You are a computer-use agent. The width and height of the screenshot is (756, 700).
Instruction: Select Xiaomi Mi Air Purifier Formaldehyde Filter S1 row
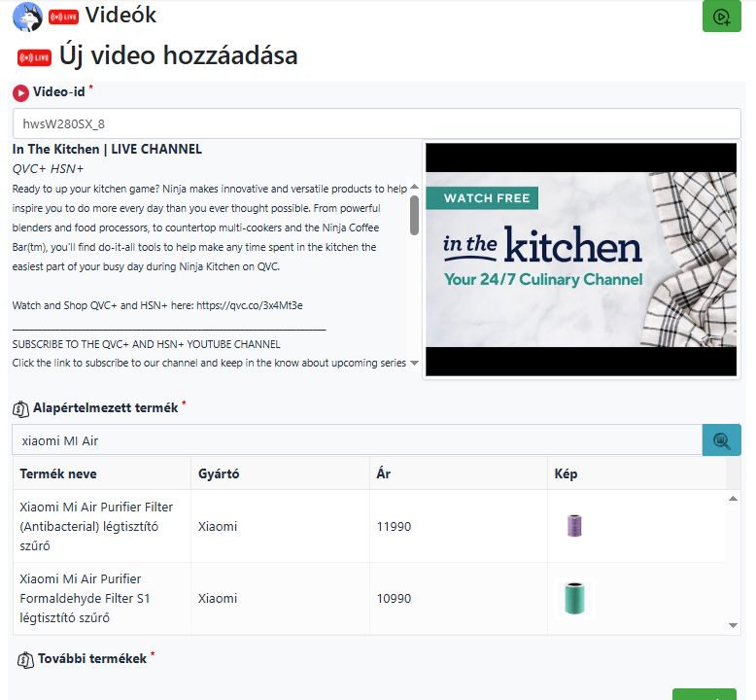369,599
